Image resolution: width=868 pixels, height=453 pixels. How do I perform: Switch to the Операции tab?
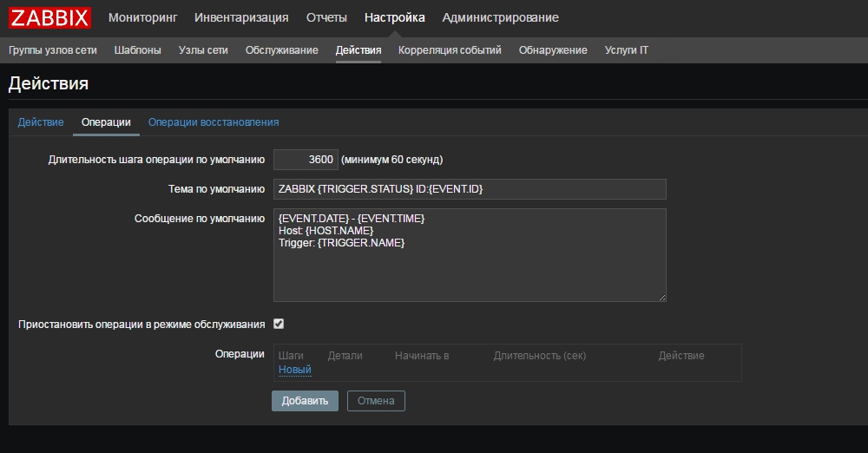[106, 122]
